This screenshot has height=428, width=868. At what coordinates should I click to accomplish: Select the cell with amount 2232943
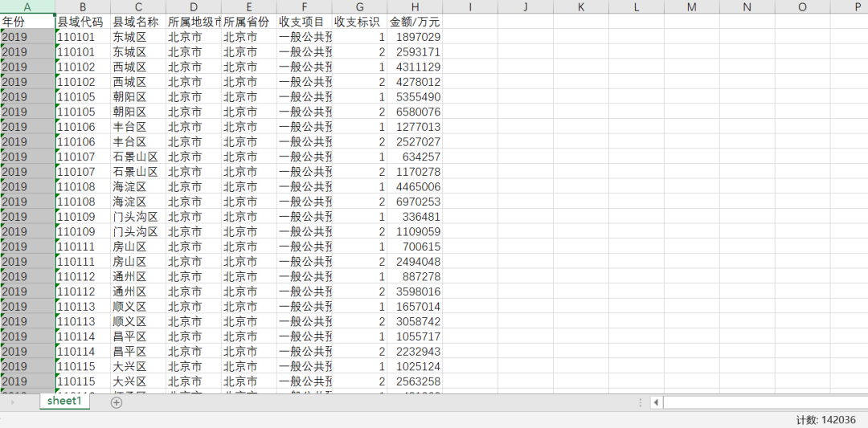coord(416,351)
